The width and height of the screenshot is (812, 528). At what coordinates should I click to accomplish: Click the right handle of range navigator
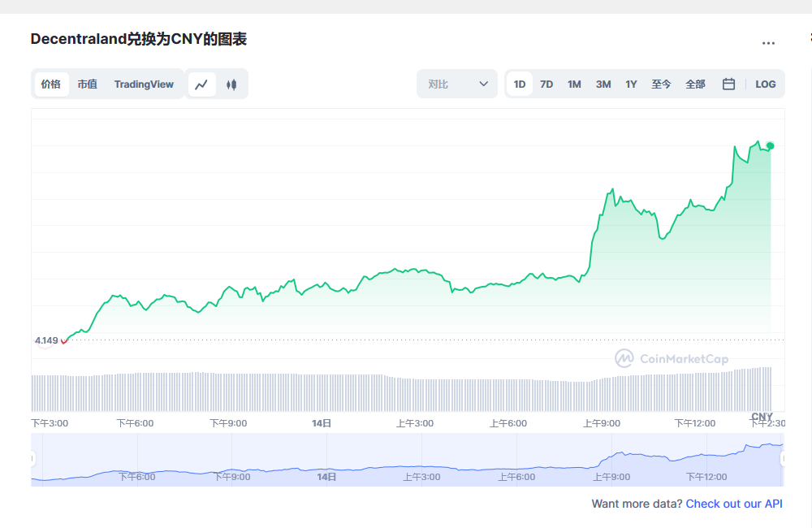pos(783,459)
